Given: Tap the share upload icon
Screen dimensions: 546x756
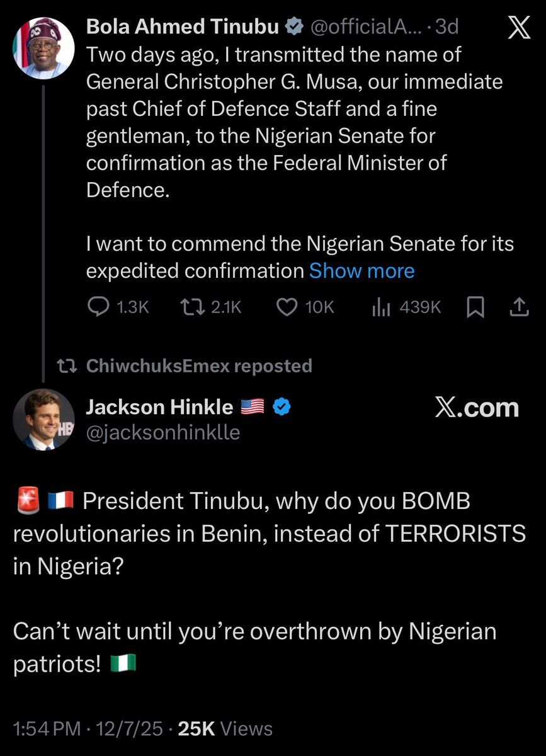Looking at the screenshot, I should [518, 307].
